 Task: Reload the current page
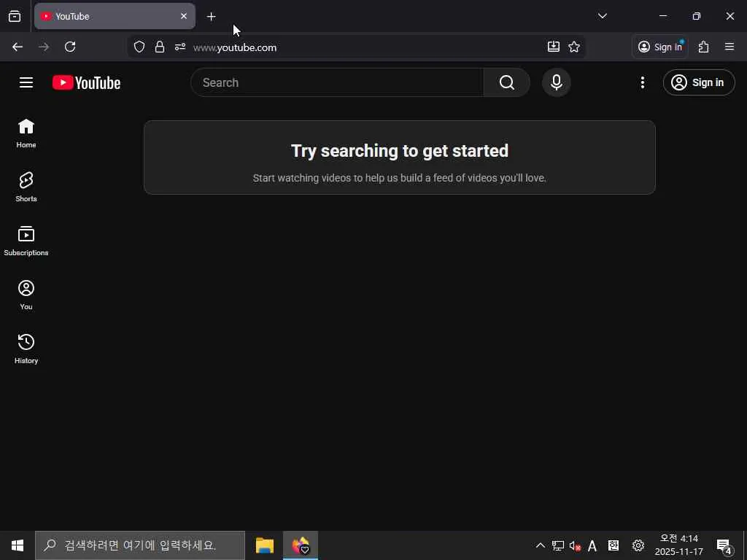70,47
